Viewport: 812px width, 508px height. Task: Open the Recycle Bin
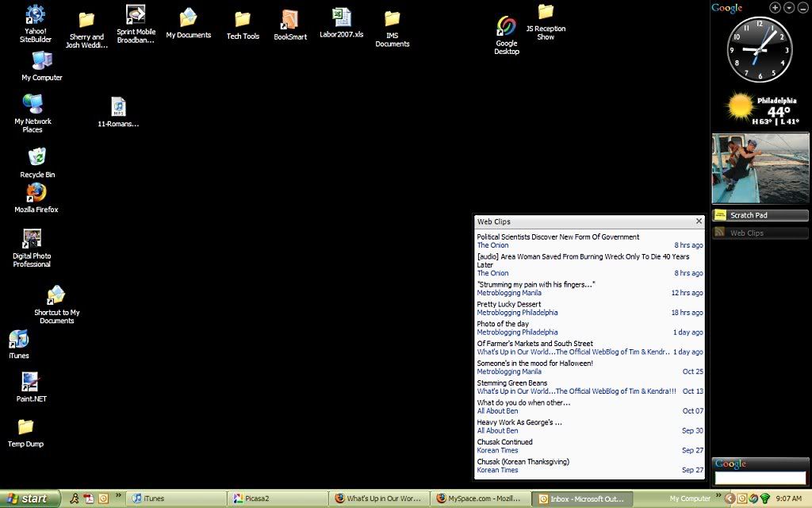pyautogui.click(x=37, y=163)
